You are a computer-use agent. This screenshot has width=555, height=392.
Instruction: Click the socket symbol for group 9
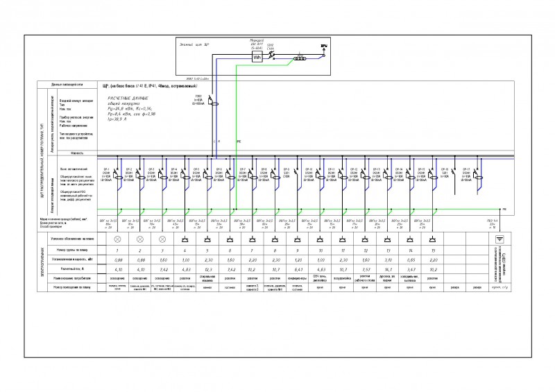(x=298, y=240)
